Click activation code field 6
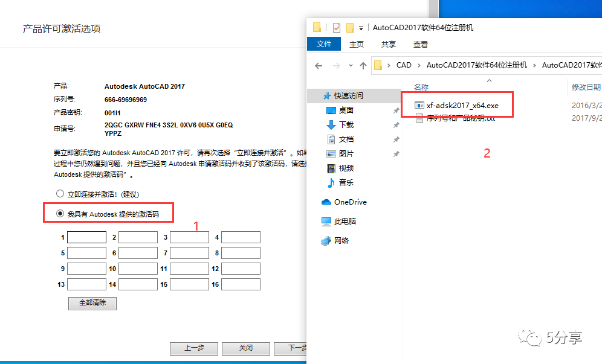 point(138,253)
